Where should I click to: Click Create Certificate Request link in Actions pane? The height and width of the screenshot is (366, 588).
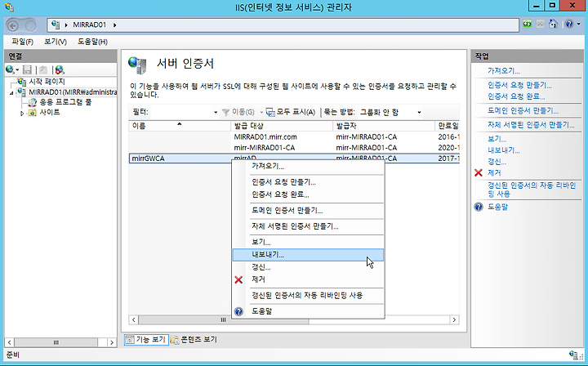click(519, 85)
